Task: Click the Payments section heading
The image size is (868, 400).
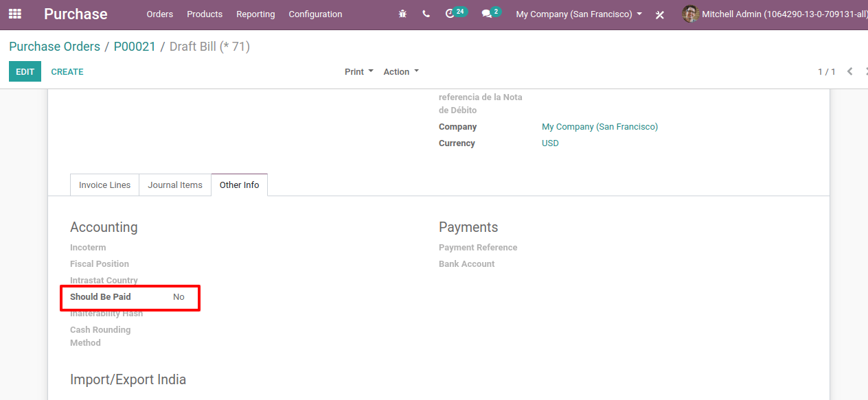Action: click(468, 227)
